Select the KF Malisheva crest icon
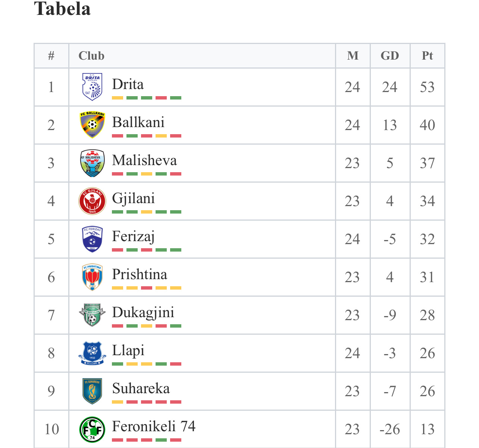This screenshot has width=479, height=448. click(92, 163)
